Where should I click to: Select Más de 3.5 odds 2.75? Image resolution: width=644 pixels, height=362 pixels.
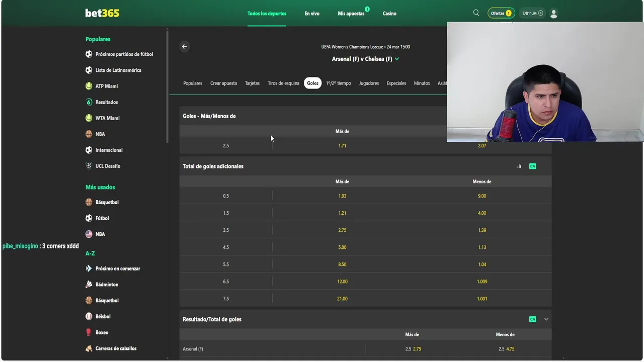pyautogui.click(x=342, y=230)
